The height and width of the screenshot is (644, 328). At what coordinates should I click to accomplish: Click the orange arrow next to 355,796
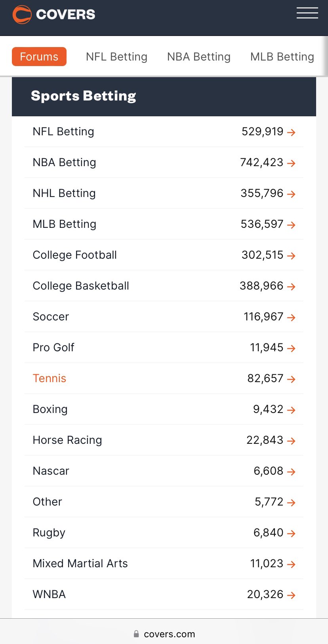(x=291, y=194)
